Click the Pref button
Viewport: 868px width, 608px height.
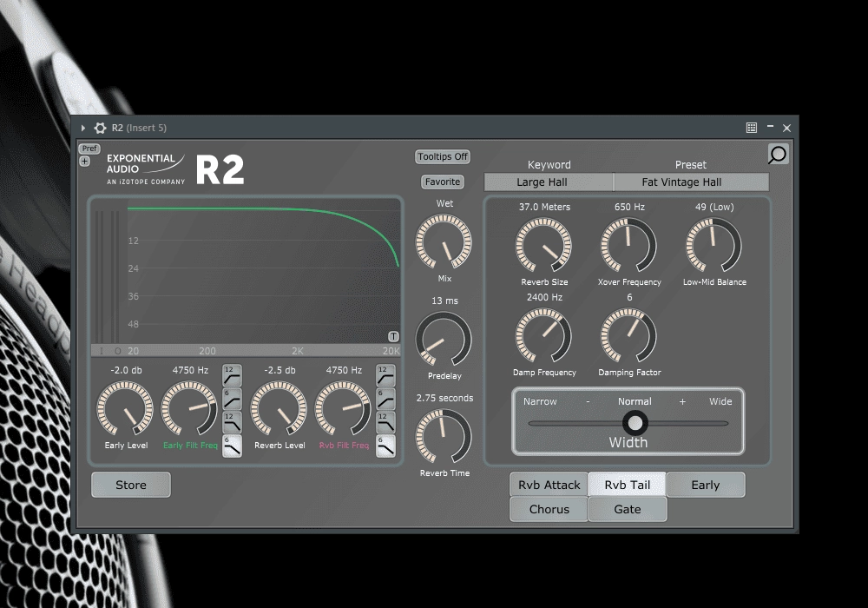coord(89,149)
